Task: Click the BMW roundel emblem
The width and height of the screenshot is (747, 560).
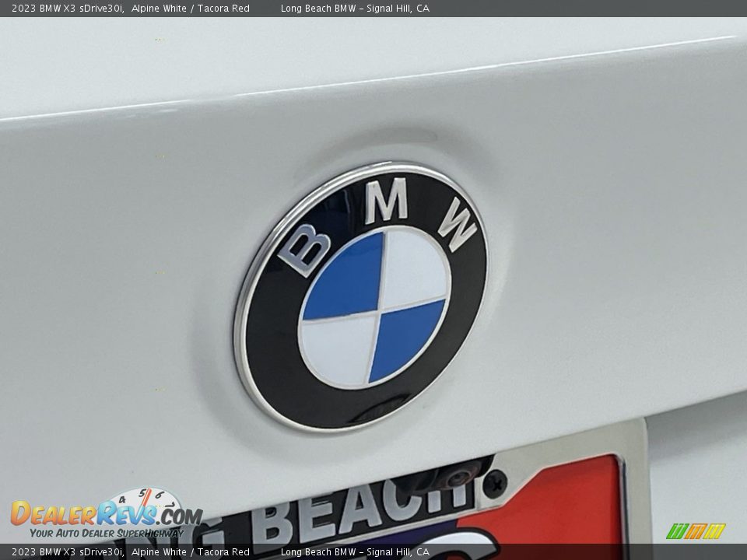Action: coord(361,296)
